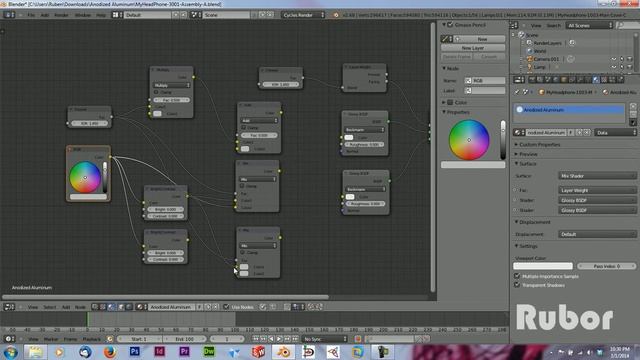Click the Scene icon in the outliner
640x360 pixels.
[521, 35]
